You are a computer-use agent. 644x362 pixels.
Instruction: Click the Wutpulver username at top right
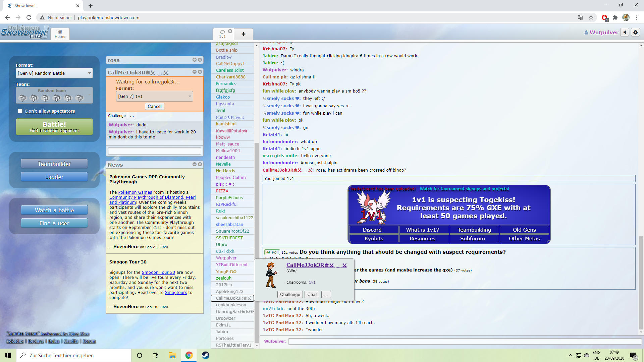(x=601, y=32)
